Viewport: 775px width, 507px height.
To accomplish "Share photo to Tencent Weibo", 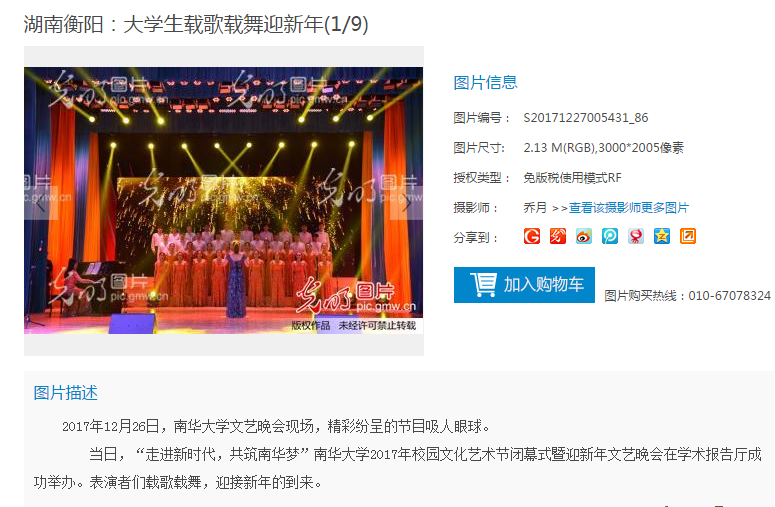I will tap(610, 236).
